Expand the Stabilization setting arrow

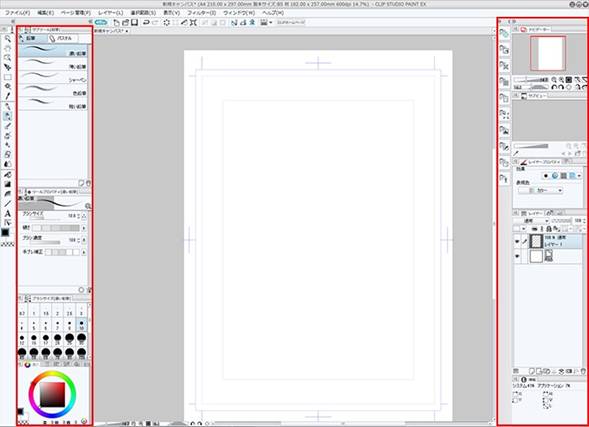(x=84, y=252)
